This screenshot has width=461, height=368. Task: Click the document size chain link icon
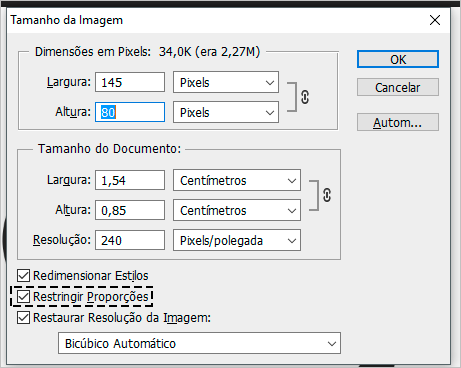click(327, 195)
